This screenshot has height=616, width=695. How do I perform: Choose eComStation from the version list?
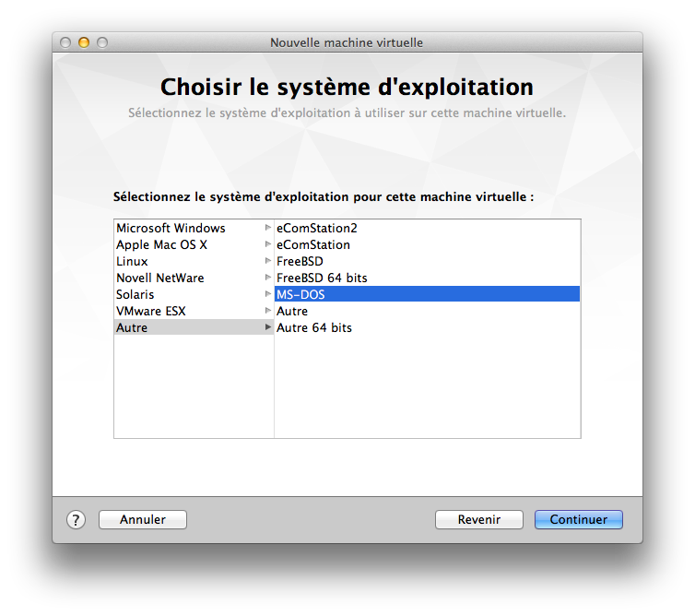click(x=428, y=244)
